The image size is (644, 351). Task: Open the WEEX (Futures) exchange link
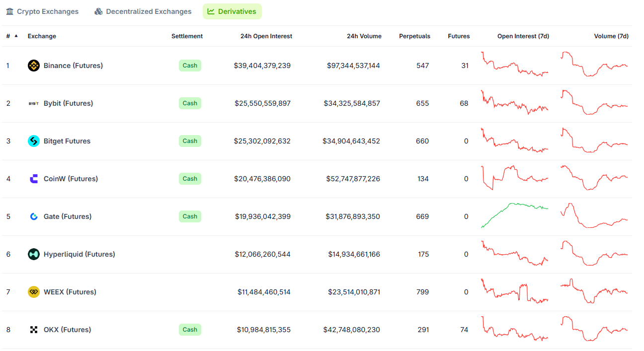(x=70, y=292)
